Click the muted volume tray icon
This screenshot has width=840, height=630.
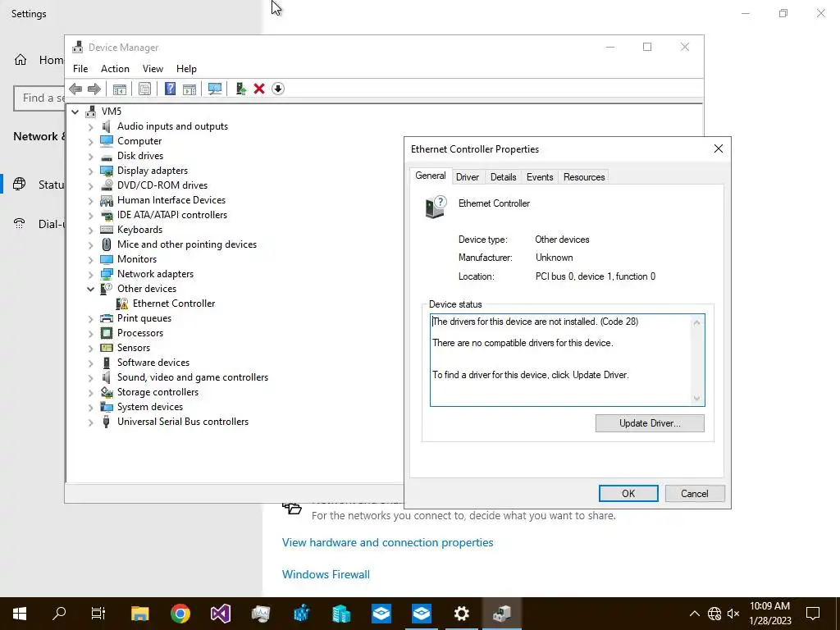click(733, 614)
